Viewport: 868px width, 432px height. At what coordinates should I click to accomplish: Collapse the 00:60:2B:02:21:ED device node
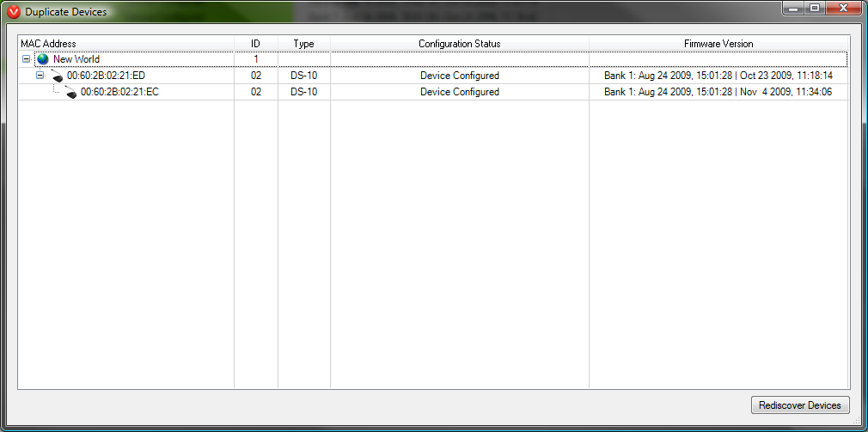40,76
